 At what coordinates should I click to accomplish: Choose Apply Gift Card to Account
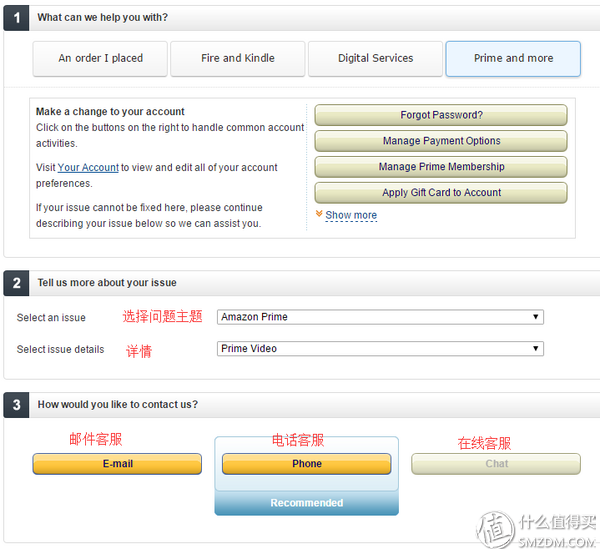441,193
